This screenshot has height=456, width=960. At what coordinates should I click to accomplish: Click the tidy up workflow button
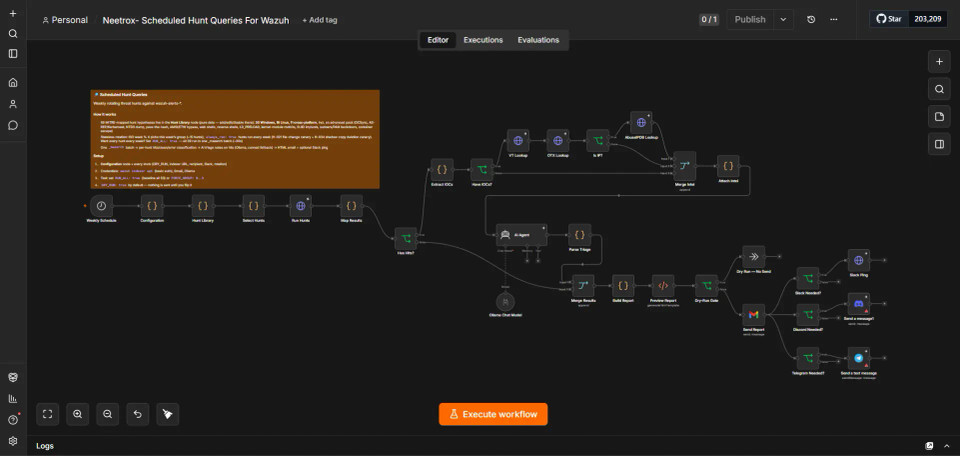pyautogui.click(x=167, y=414)
